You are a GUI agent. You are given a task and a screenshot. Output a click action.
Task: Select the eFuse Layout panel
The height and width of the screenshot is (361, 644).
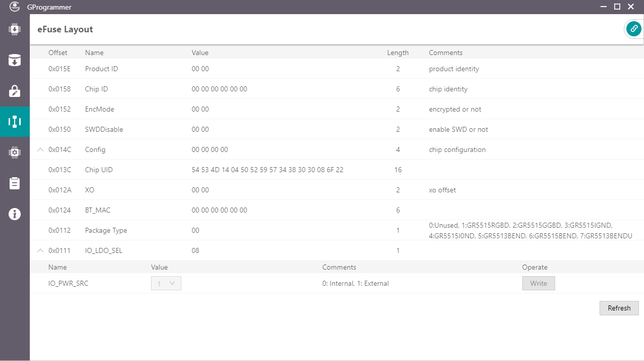click(15, 122)
